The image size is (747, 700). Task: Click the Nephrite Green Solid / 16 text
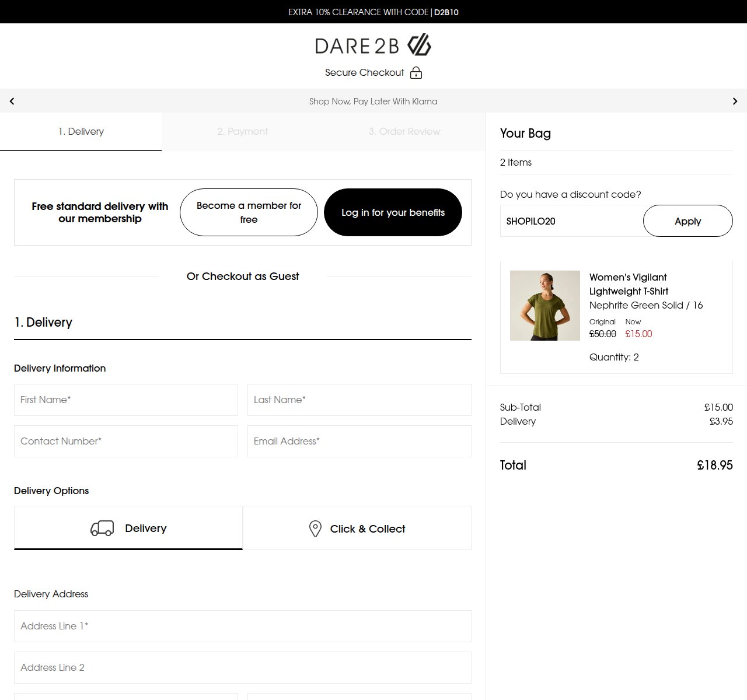[x=646, y=305]
